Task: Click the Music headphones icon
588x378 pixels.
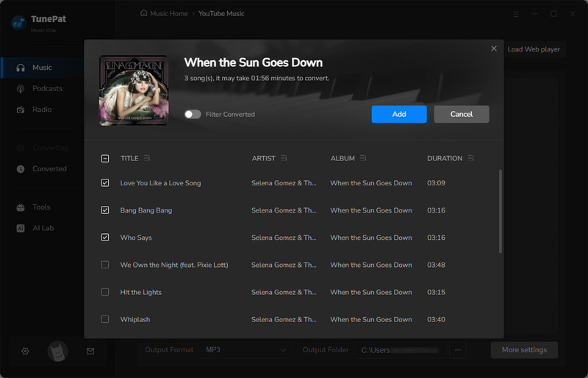Action: click(x=21, y=68)
